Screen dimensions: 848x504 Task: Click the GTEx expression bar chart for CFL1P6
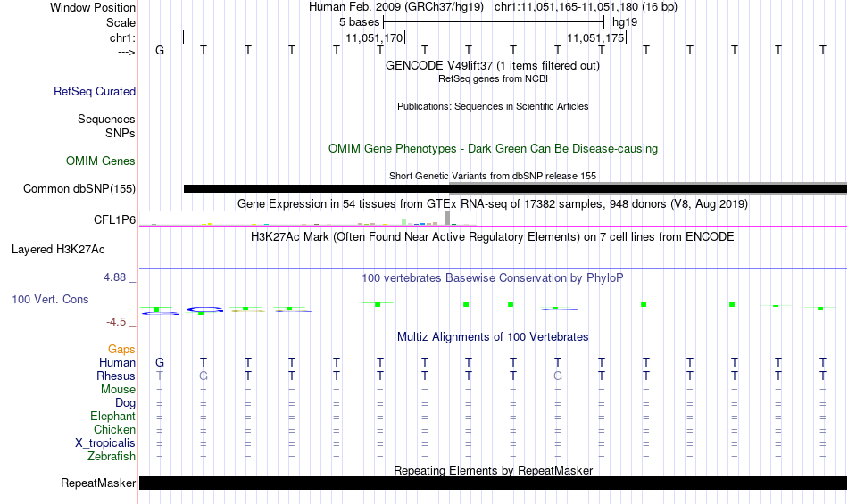coord(308,219)
